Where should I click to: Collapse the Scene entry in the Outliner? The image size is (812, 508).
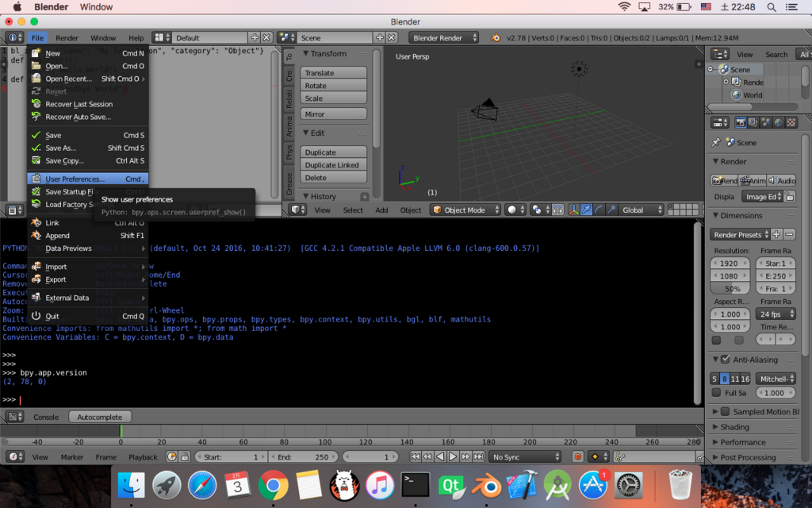tap(711, 69)
